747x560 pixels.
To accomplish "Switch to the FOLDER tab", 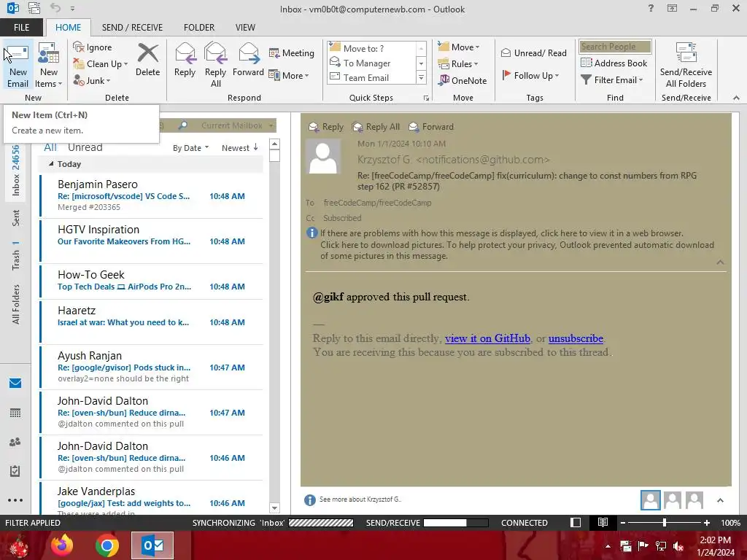I will point(199,28).
